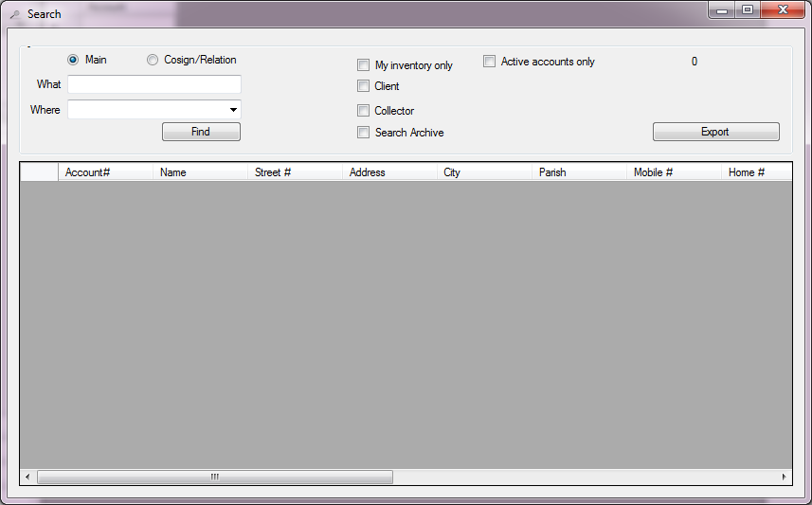Select the Cosign/Relation radio option
Viewport: 812px width, 505px height.
(153, 60)
